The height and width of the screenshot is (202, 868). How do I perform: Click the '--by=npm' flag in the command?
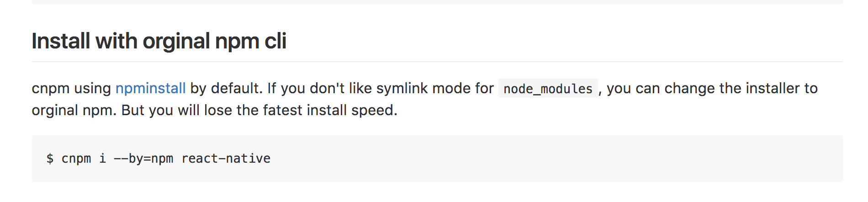(x=143, y=159)
